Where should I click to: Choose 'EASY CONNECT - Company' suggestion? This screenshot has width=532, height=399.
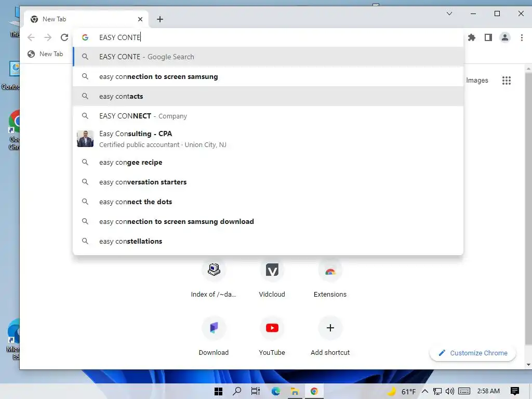268,116
